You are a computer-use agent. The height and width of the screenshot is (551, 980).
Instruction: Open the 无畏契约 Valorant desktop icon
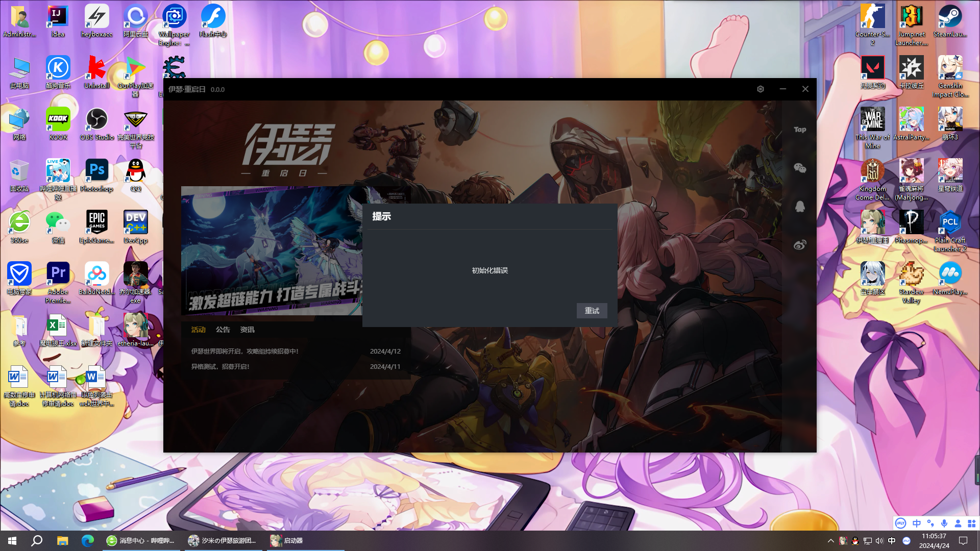click(x=872, y=72)
